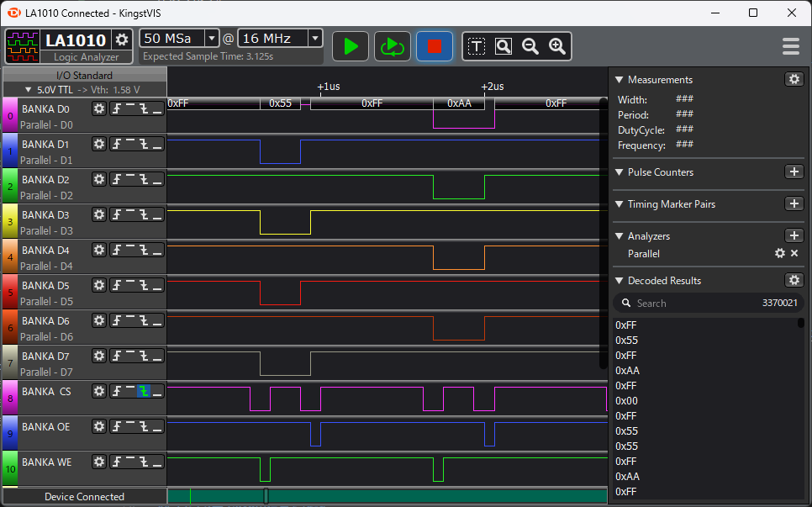This screenshot has width=812, height=507.
Task: Enable rising edge trigger on BANKA OE
Action: 117,426
